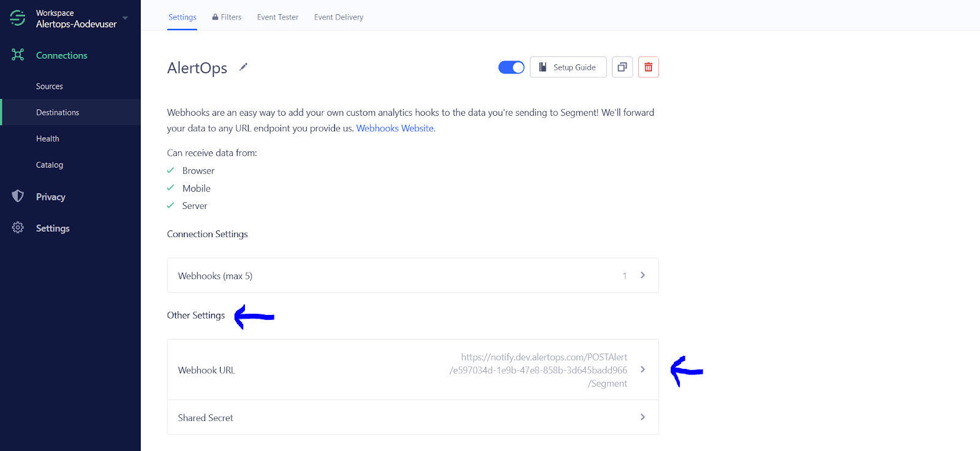Click the Settings gear icon in sidebar
Image resolution: width=980 pixels, height=451 pixels.
click(18, 228)
